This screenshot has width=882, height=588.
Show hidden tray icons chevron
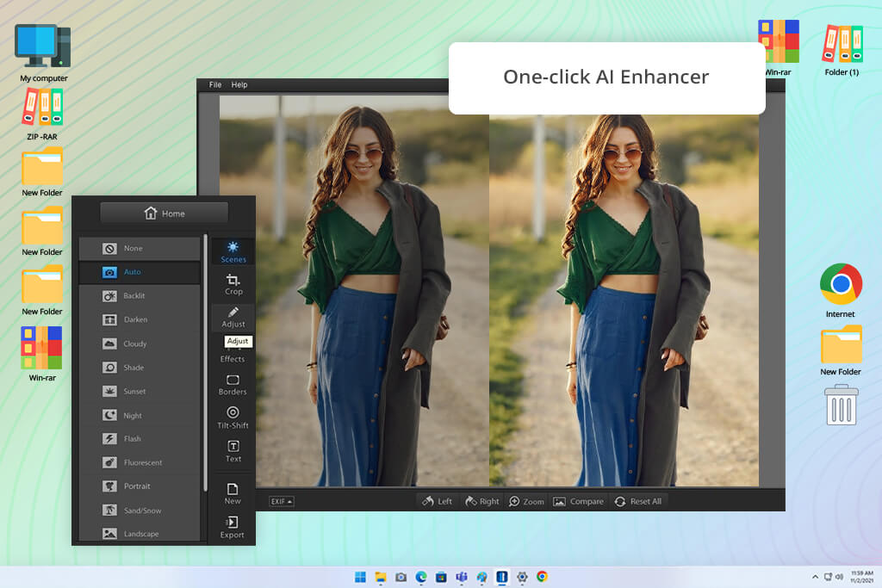click(815, 577)
